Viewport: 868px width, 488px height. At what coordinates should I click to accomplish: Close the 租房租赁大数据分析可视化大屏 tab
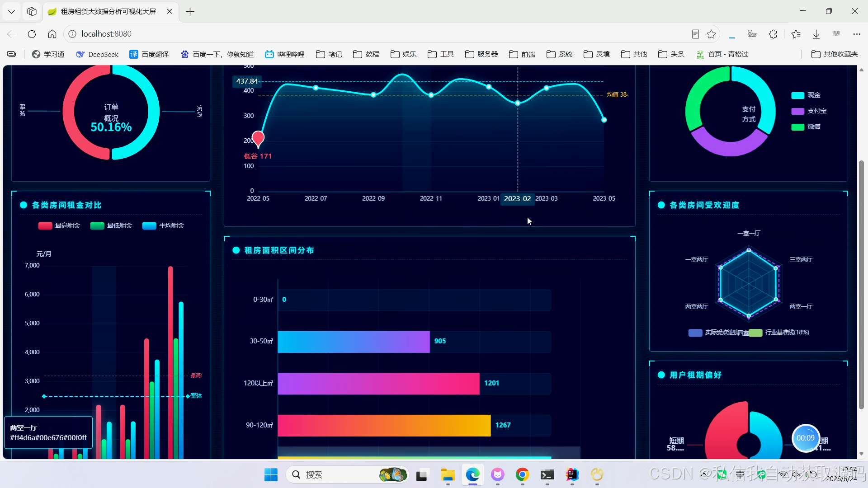[x=170, y=11]
